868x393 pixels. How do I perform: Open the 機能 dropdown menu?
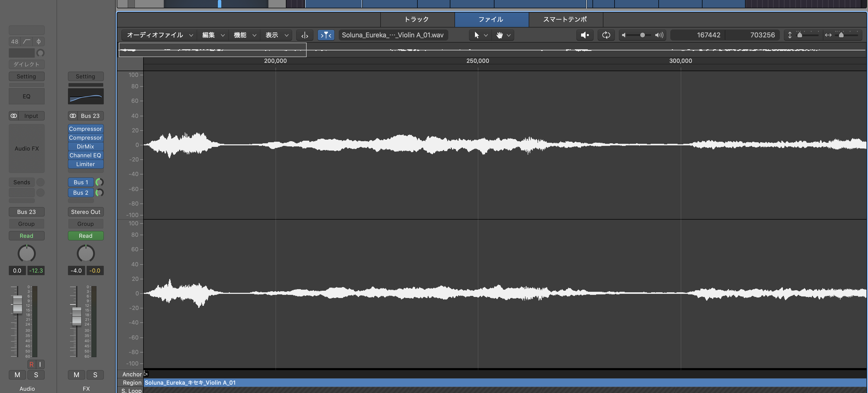click(245, 35)
